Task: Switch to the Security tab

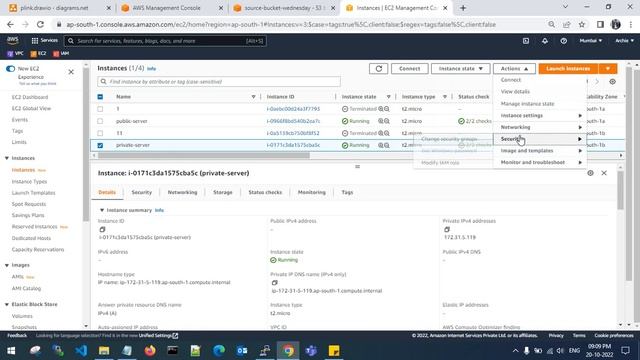Action: [142, 192]
